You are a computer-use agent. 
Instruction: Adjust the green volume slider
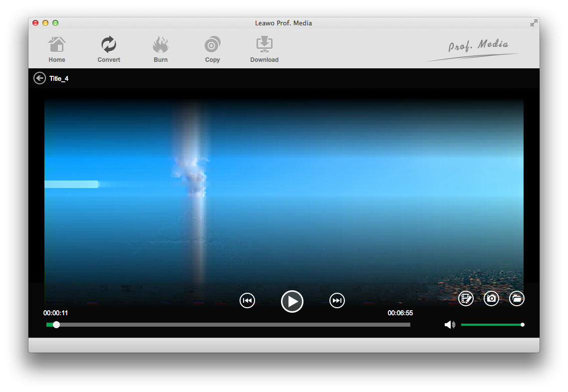point(493,325)
